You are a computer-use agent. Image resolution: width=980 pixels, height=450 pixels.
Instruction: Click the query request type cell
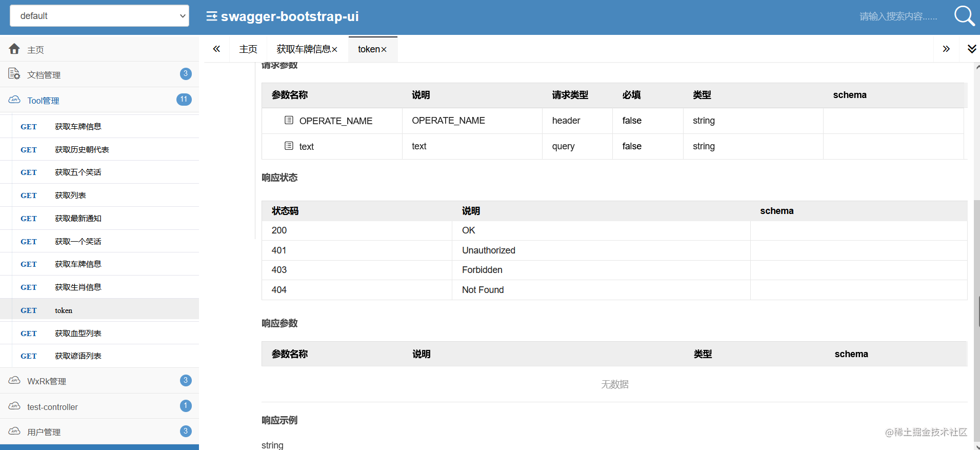click(x=577, y=146)
